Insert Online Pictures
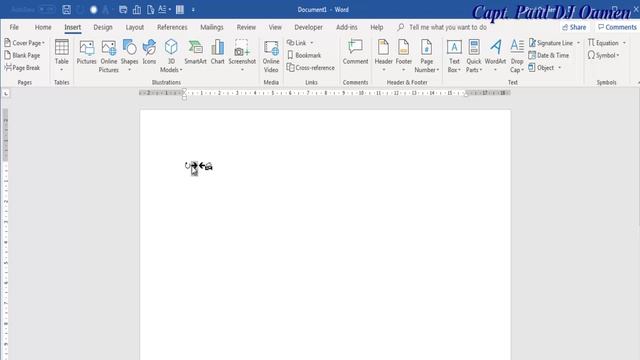The width and height of the screenshot is (640, 360). coord(109,56)
